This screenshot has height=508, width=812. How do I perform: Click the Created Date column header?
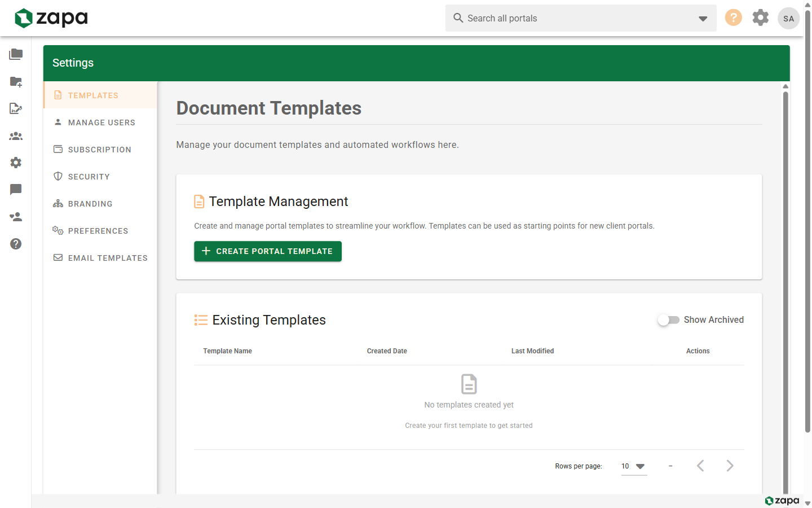(387, 351)
